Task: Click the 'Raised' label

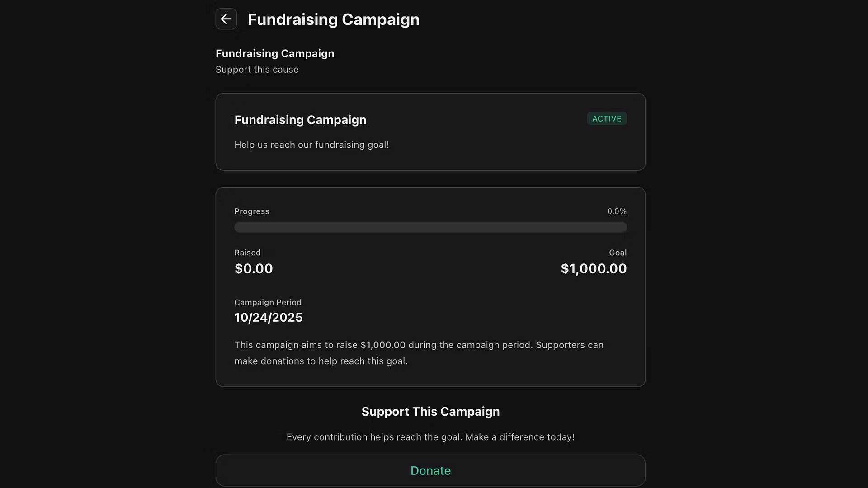Action: (247, 253)
